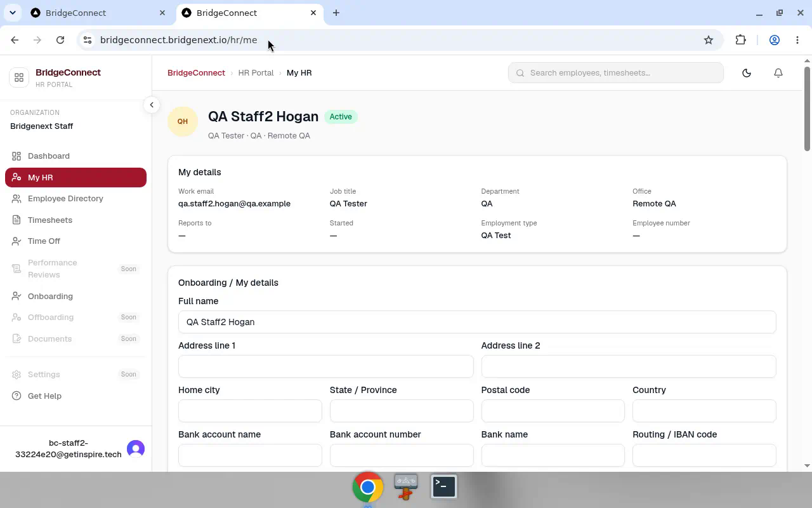Click the Get Help link
This screenshot has width=812, height=508.
coord(75,396)
